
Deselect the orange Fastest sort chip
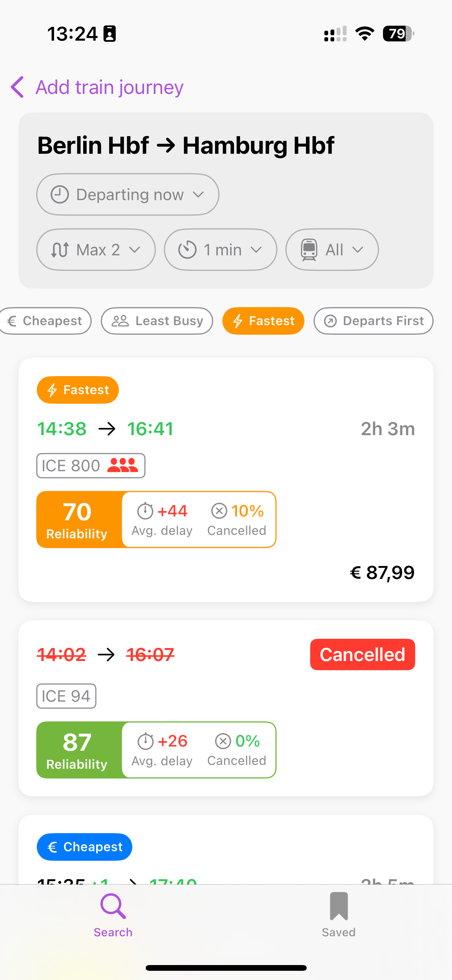[263, 321]
